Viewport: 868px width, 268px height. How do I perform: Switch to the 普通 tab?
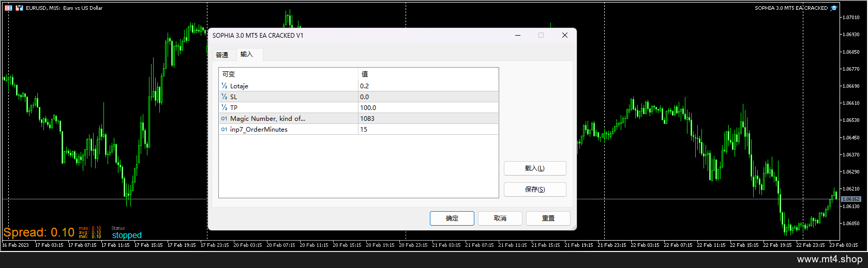(222, 55)
